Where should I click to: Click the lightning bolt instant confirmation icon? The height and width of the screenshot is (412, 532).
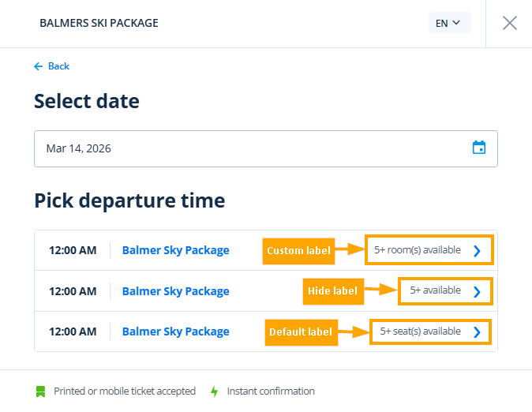[x=214, y=391]
